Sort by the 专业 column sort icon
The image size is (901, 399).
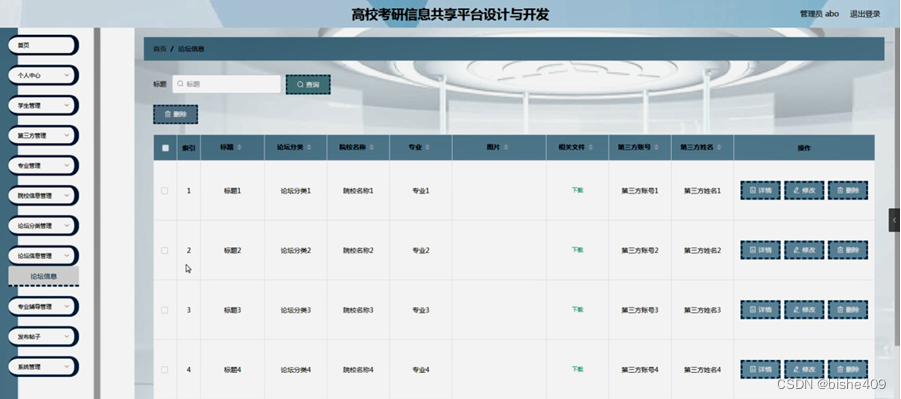(x=428, y=148)
